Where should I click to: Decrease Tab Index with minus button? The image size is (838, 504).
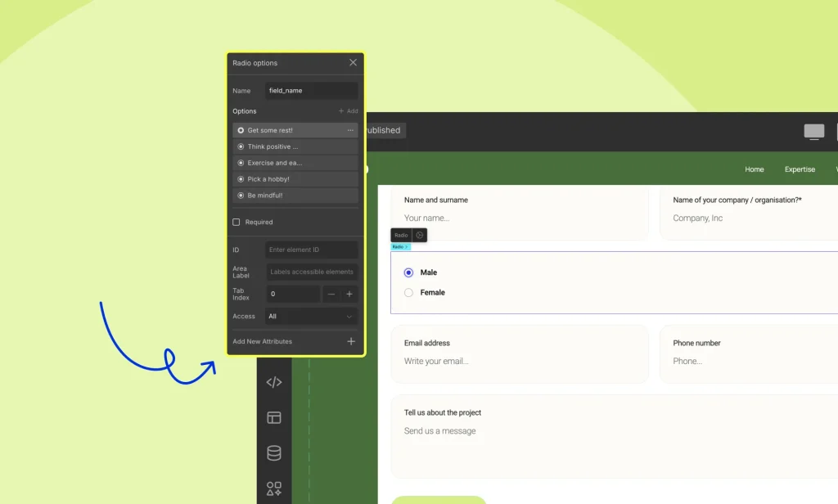(x=331, y=294)
